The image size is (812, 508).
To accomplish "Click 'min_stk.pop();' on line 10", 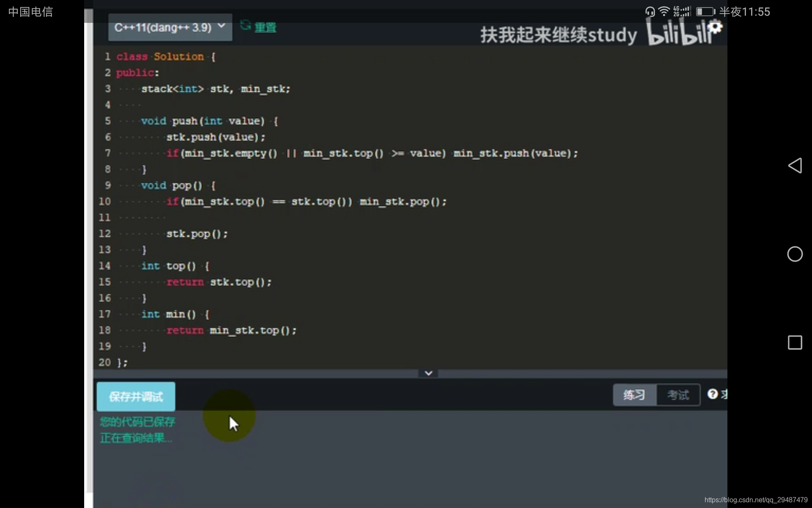I will [x=403, y=202].
